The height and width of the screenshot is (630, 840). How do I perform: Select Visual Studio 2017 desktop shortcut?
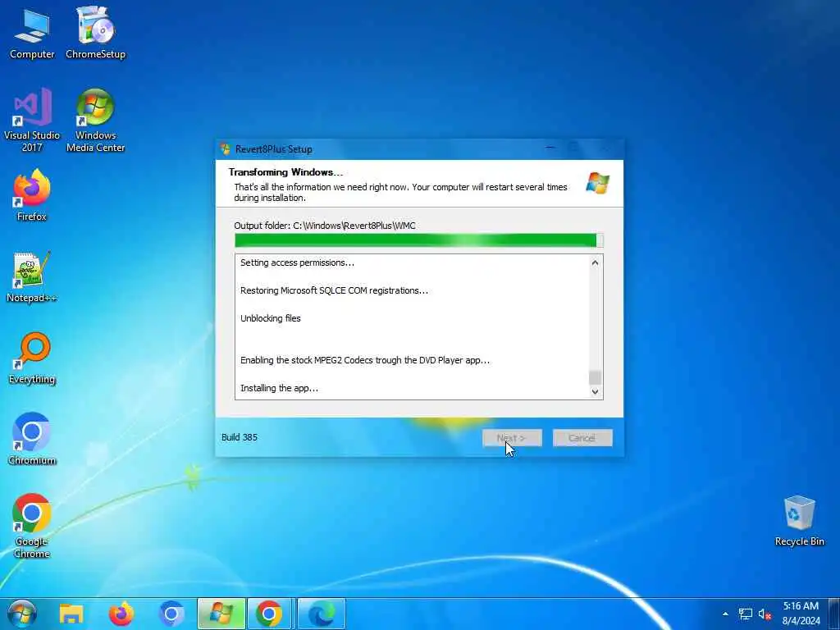(32, 120)
